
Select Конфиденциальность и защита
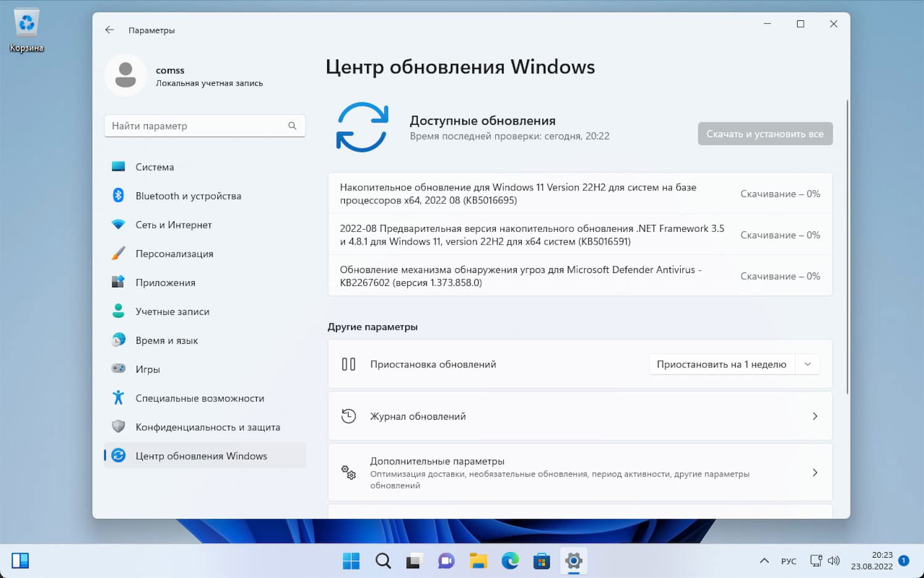click(205, 428)
